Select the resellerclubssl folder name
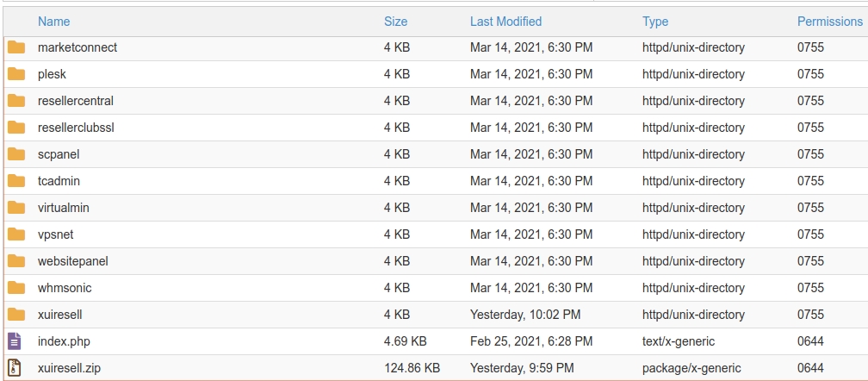 click(76, 128)
